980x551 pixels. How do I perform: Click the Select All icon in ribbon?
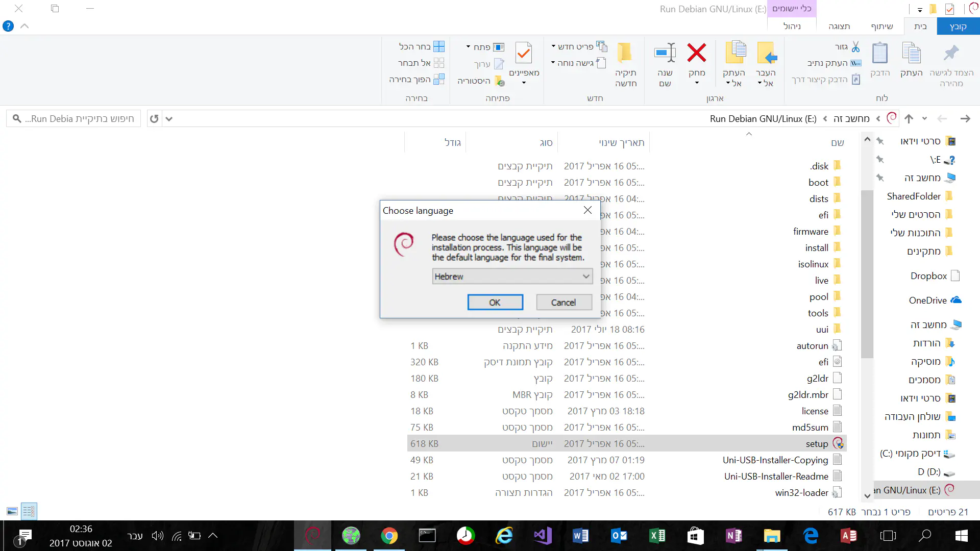pos(438,46)
